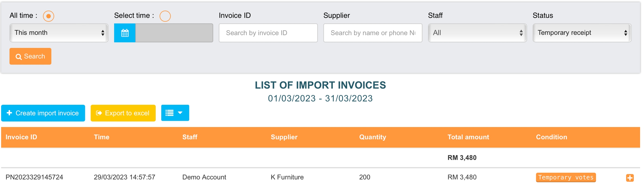Focus the Supplier name or phone field
Viewport: 644px width, 190px height.
click(x=373, y=33)
